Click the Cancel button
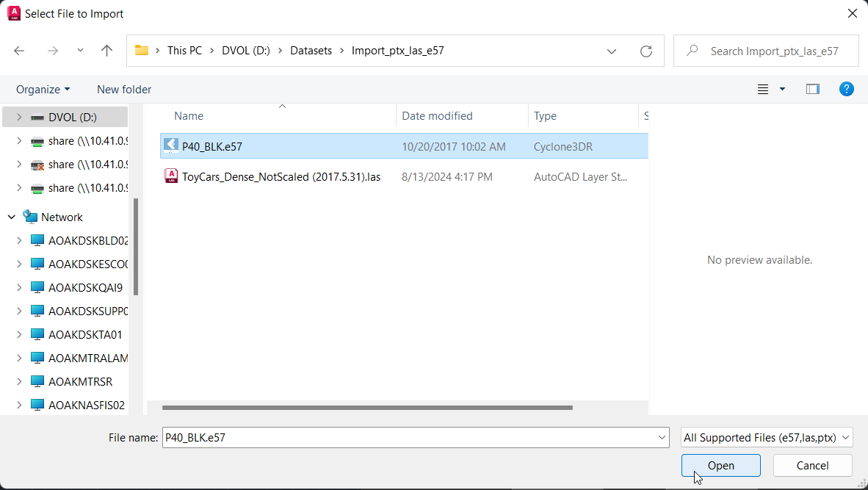Image resolution: width=868 pixels, height=490 pixels. (x=812, y=465)
